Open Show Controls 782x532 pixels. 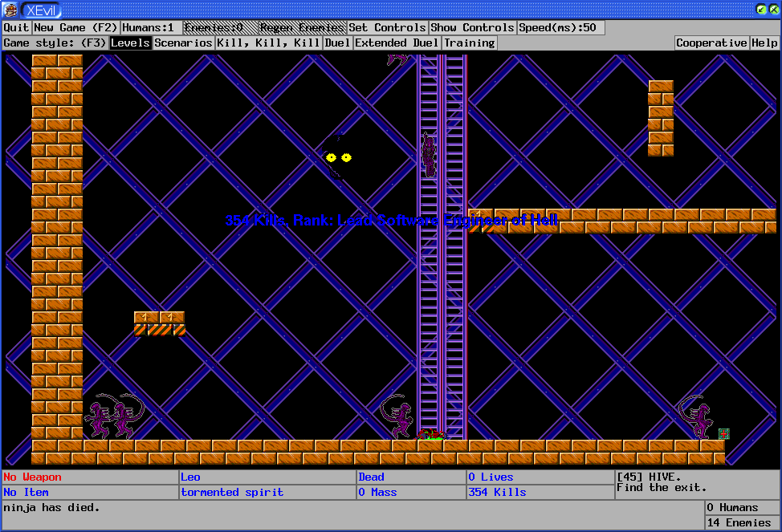click(472, 27)
